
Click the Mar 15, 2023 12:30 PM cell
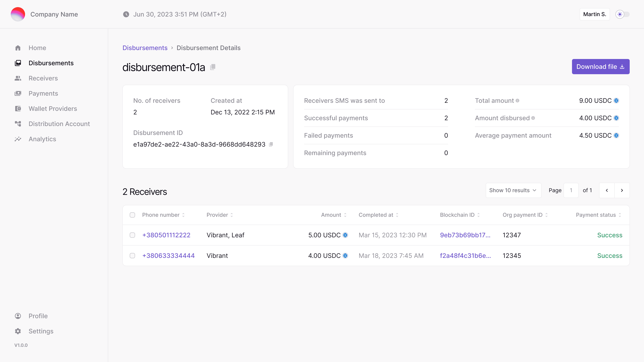coord(392,235)
